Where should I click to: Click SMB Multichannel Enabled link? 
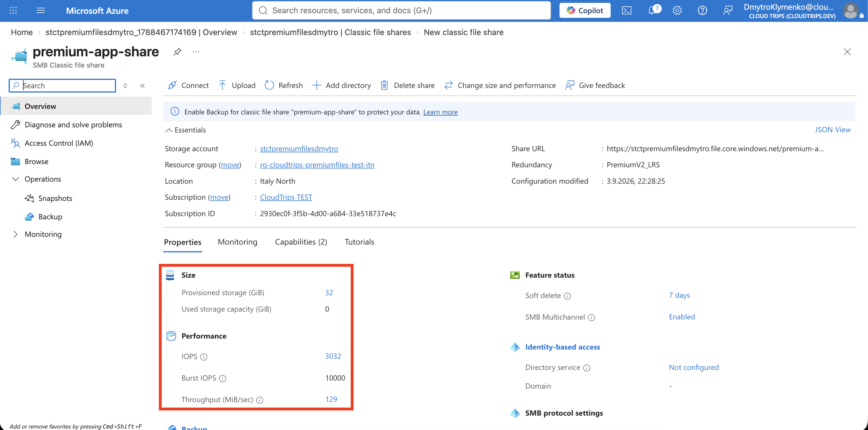click(x=682, y=317)
